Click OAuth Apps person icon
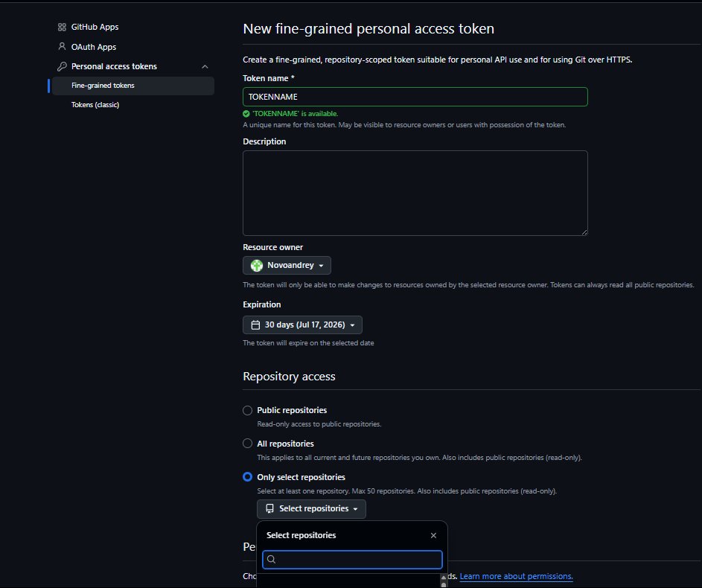702x588 pixels. (x=62, y=46)
